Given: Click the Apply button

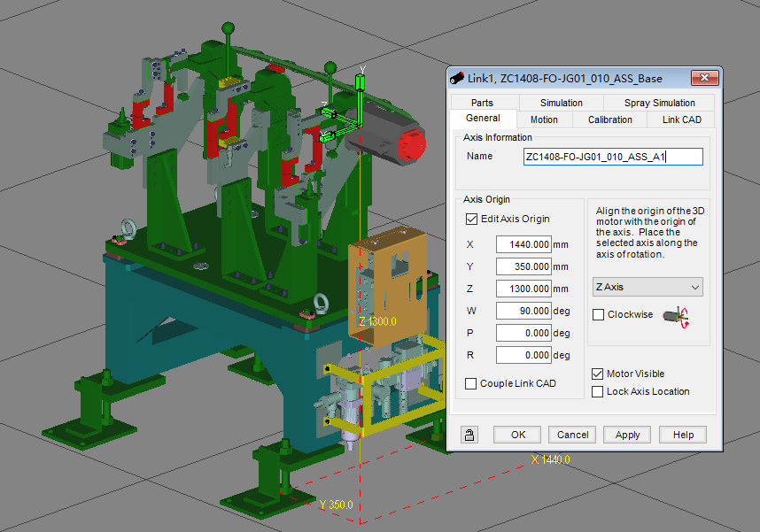Looking at the screenshot, I should click(626, 435).
